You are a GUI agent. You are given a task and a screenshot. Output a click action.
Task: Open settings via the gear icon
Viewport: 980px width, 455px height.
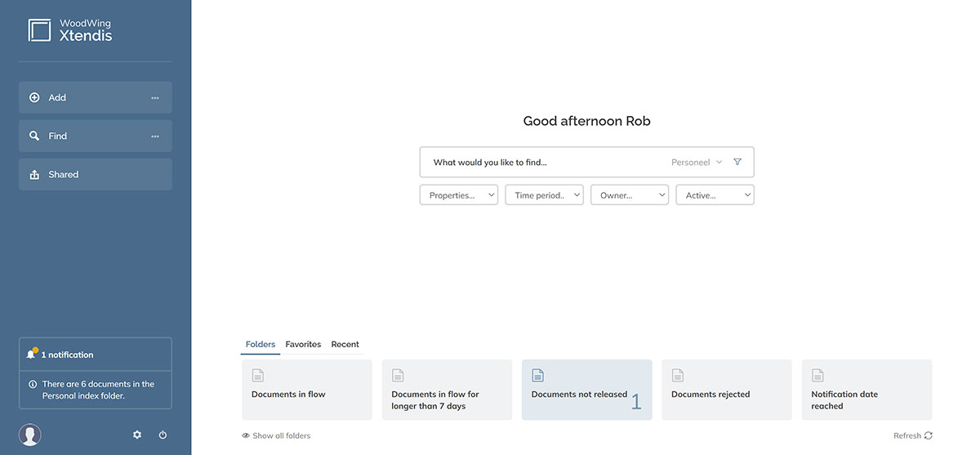coord(137,435)
